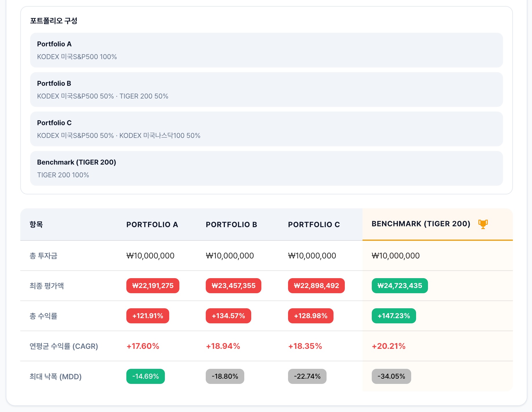The width and height of the screenshot is (532, 412).
Task: Click the +121.91% total return badge
Action: pos(147,316)
